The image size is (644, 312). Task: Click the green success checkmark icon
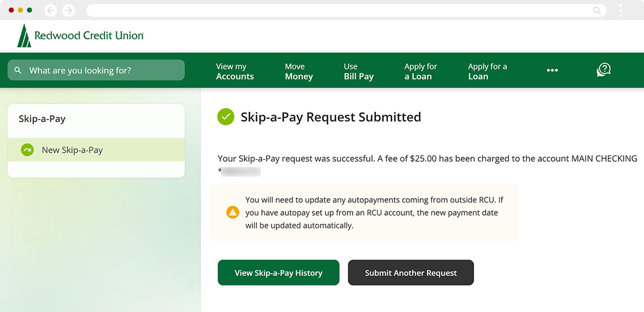pyautogui.click(x=226, y=117)
